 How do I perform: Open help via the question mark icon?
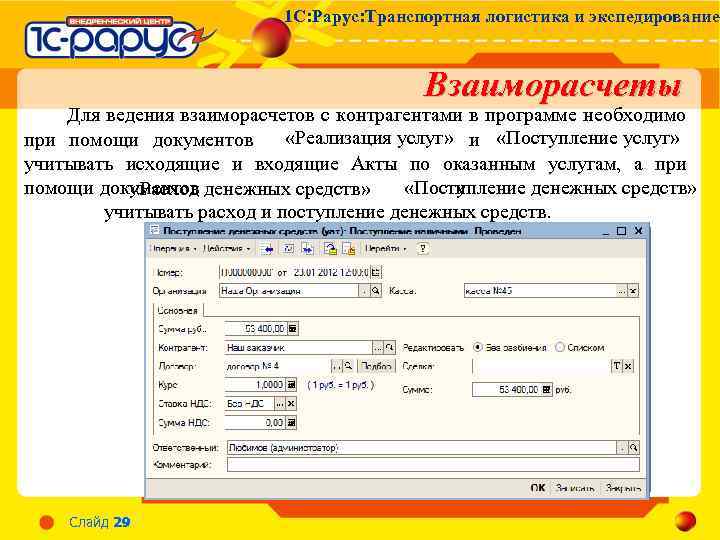(422, 249)
